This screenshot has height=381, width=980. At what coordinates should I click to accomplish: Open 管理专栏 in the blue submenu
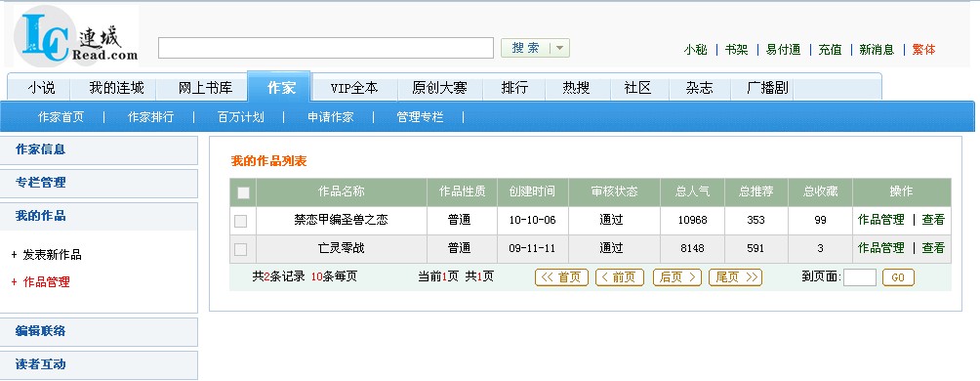(x=420, y=117)
